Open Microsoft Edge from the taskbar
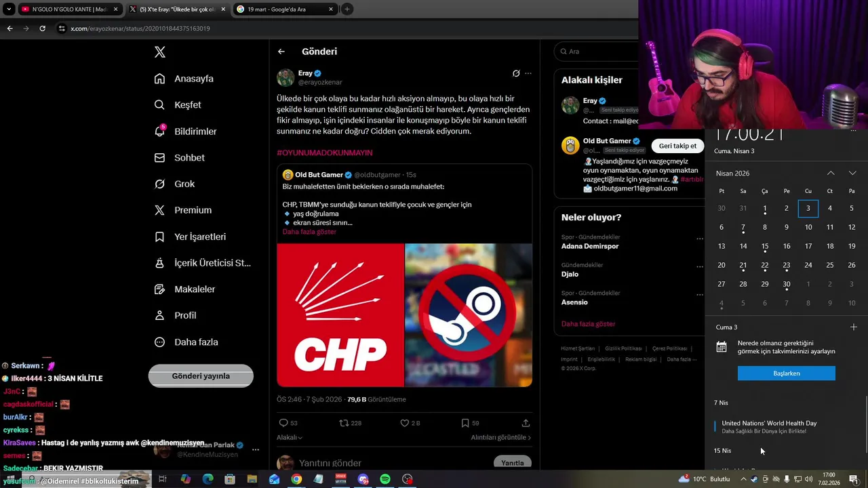868x488 pixels. 208,479
